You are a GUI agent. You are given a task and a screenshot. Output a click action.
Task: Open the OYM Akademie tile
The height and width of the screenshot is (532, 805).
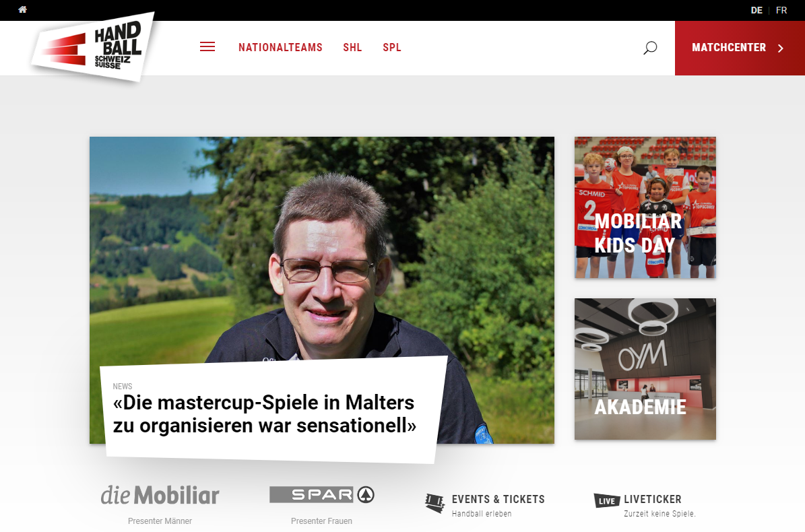645,369
